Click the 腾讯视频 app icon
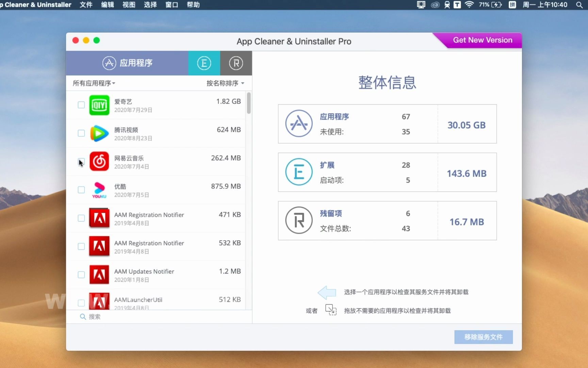588x368 pixels. point(99,133)
